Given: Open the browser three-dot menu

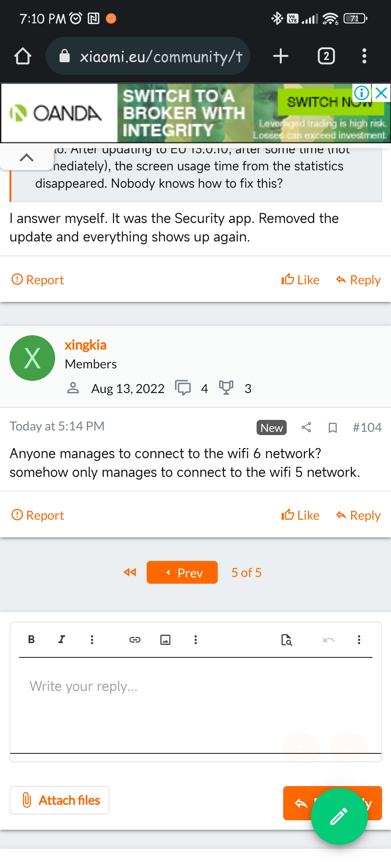Looking at the screenshot, I should point(364,56).
